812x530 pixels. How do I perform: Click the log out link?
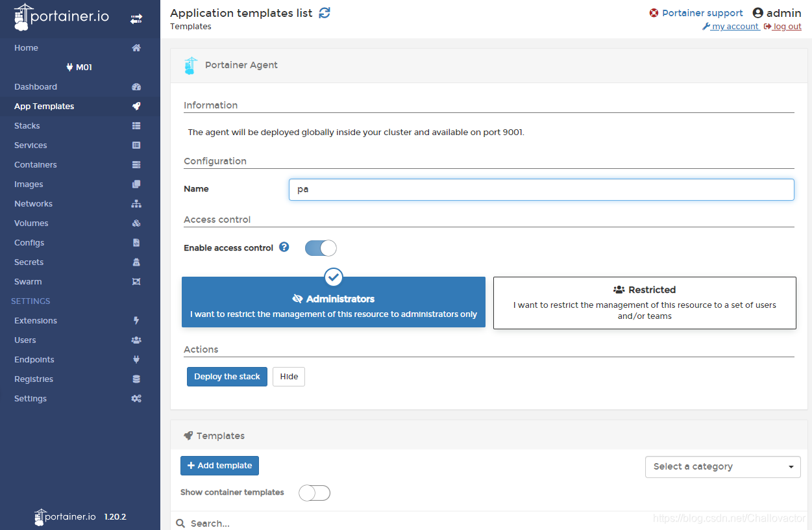782,27
